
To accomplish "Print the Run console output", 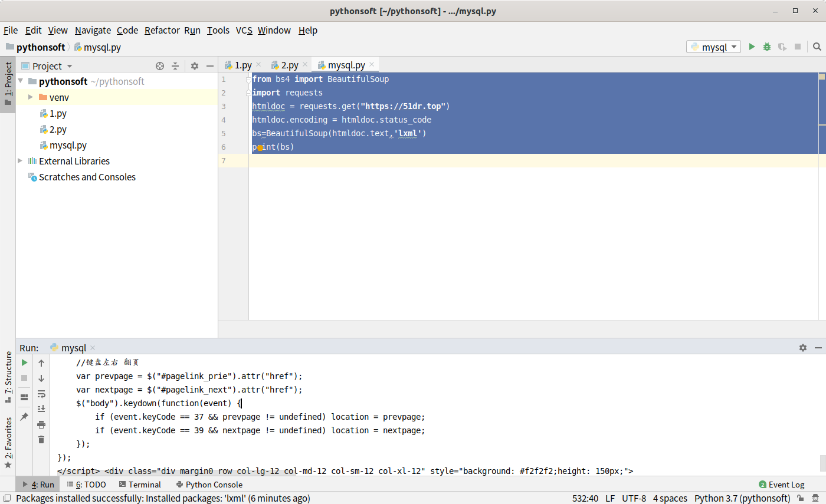I will point(41,424).
